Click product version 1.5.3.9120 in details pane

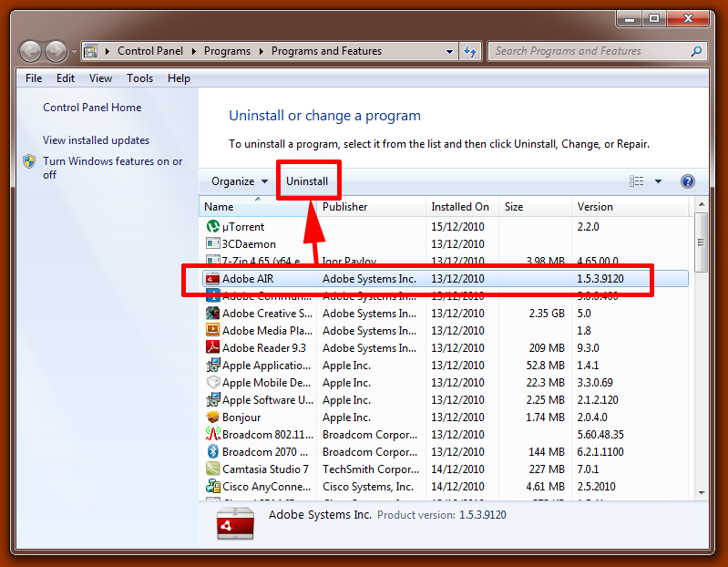(x=482, y=514)
